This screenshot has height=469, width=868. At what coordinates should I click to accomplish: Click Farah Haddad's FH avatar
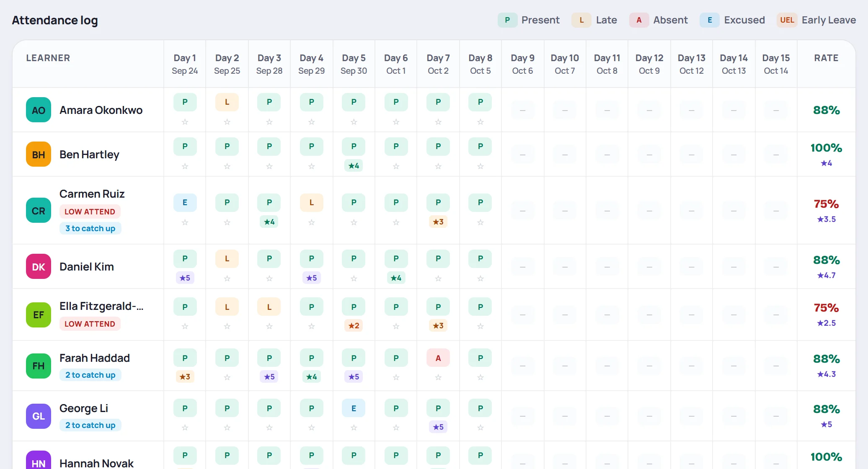click(39, 366)
